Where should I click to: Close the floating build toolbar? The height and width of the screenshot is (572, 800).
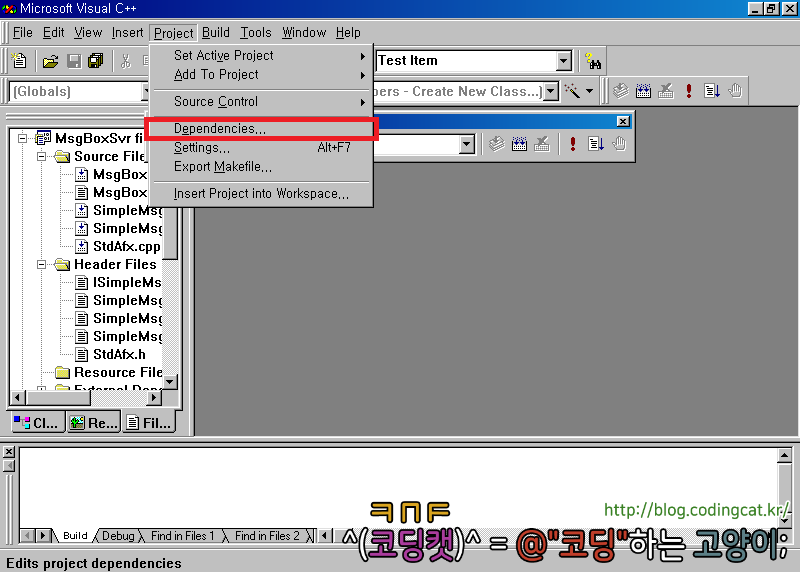pyautogui.click(x=623, y=121)
